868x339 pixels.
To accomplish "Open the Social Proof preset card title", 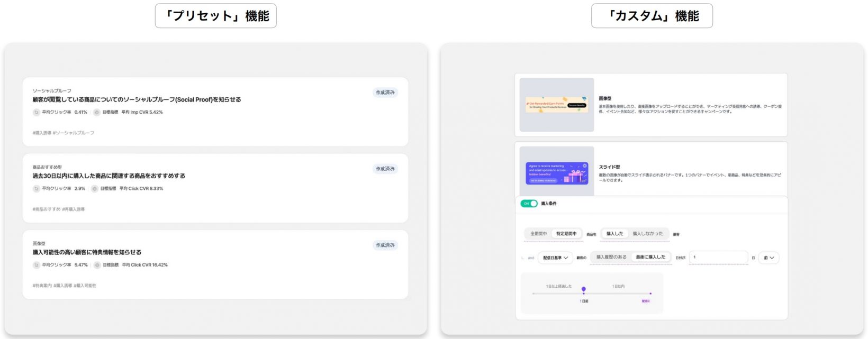I will 137,99.
